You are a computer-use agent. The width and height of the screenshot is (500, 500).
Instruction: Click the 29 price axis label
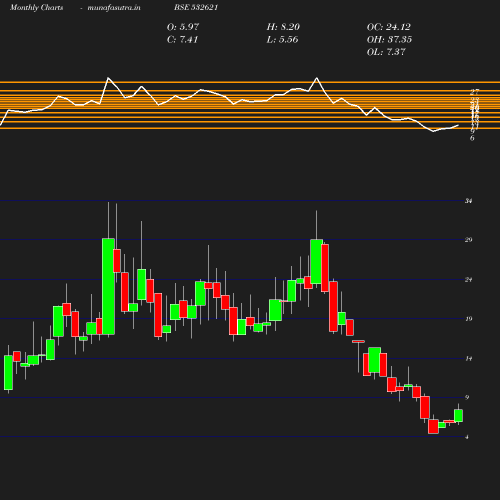[x=469, y=240]
